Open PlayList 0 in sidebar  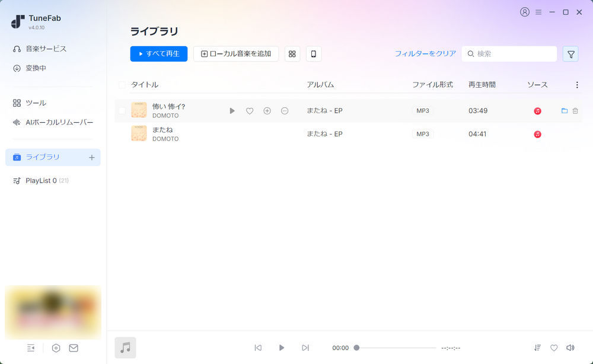tap(41, 181)
